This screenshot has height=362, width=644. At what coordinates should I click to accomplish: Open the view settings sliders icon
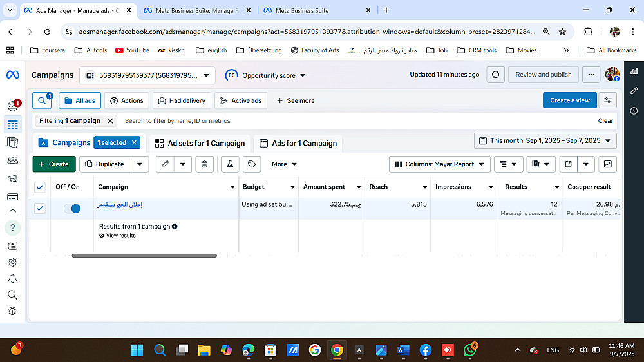tap(608, 100)
